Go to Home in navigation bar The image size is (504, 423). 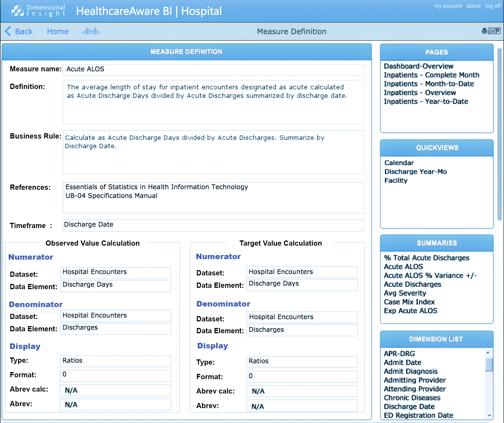coord(57,32)
